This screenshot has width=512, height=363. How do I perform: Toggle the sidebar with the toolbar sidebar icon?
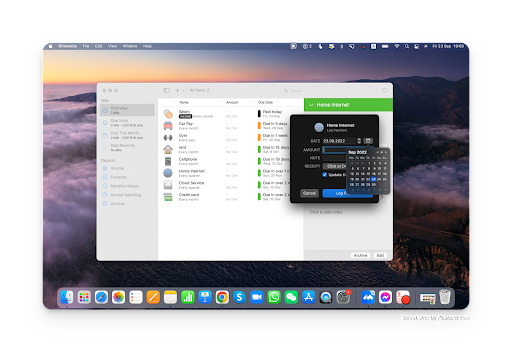166,90
